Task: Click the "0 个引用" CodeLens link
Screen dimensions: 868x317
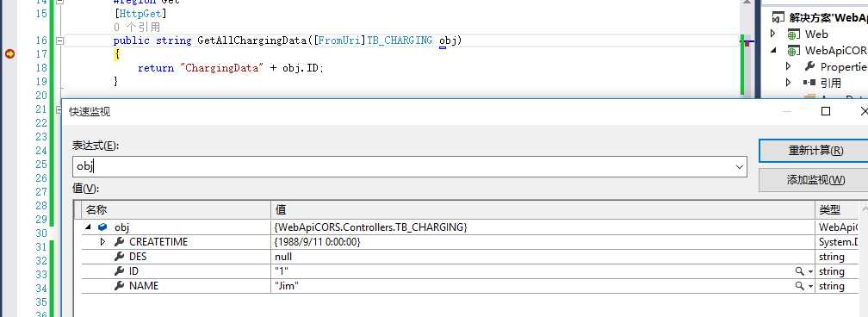Action: (x=137, y=27)
